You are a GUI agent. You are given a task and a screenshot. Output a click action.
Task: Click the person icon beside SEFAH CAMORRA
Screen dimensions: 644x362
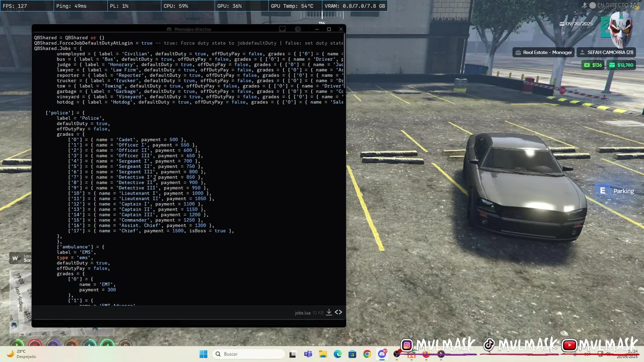583,52
